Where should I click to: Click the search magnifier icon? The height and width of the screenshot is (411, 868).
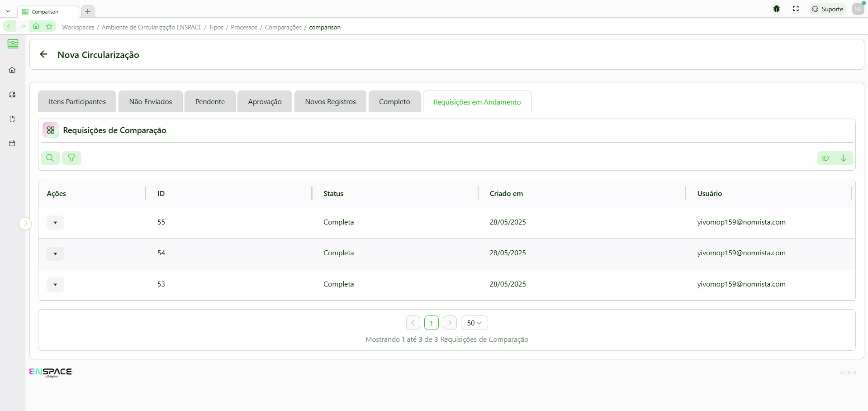50,158
